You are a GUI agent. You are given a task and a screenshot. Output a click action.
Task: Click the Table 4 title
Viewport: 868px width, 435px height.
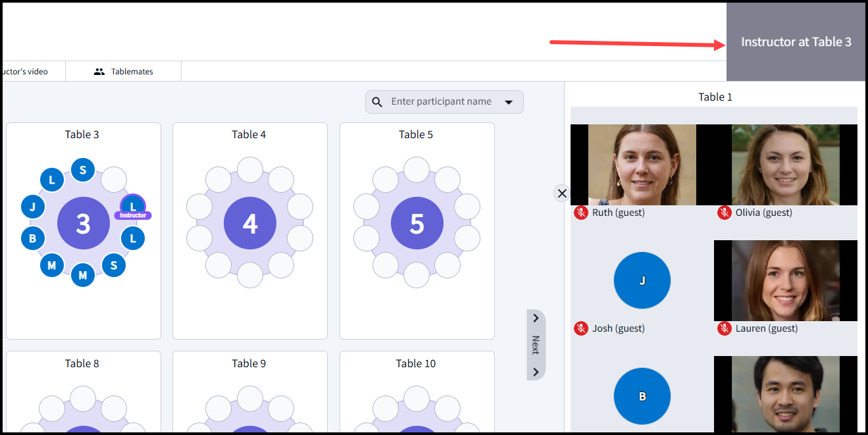[x=249, y=134]
